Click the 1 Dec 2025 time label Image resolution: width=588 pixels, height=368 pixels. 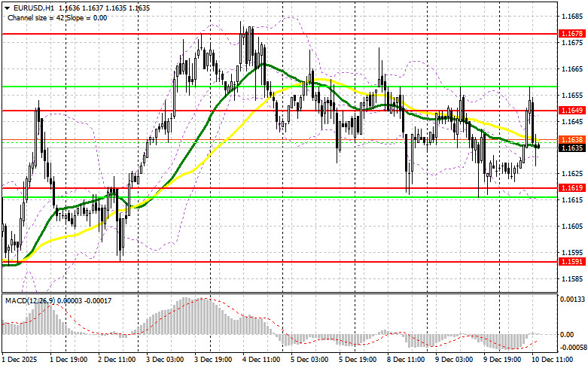point(20,360)
